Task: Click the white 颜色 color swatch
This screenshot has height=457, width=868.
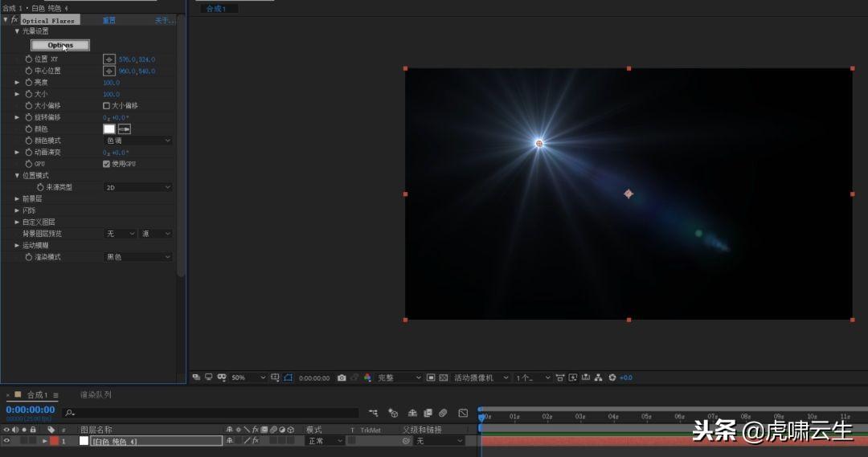Action: [x=109, y=129]
